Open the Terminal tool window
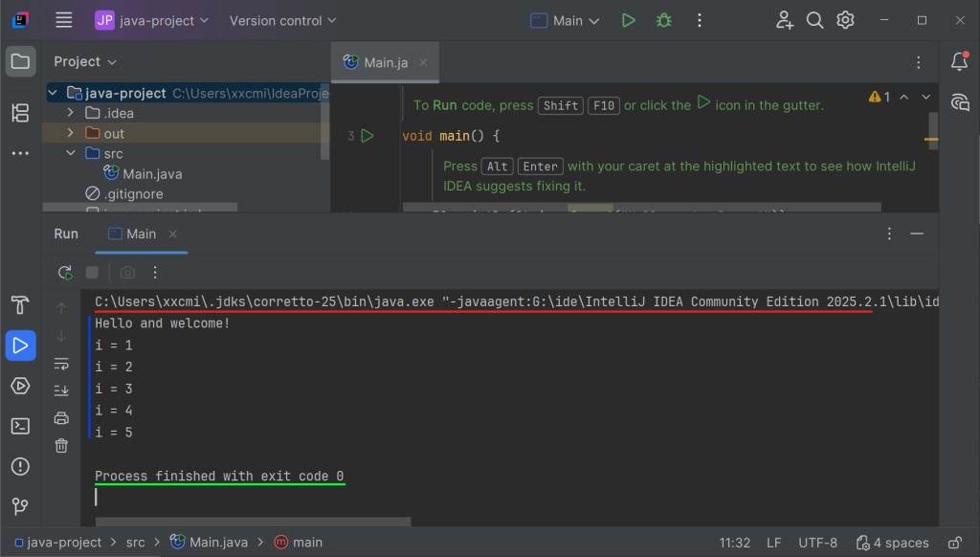The width and height of the screenshot is (980, 557). [x=20, y=426]
